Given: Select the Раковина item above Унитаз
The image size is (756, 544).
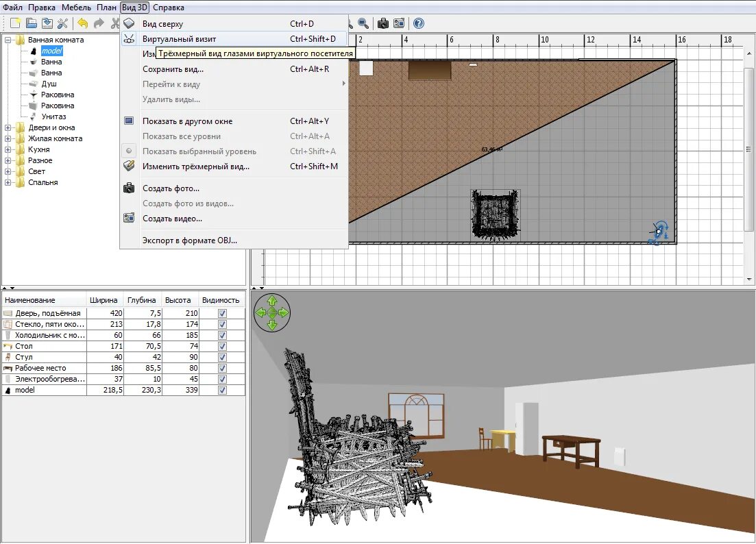Looking at the screenshot, I should coord(58,106).
